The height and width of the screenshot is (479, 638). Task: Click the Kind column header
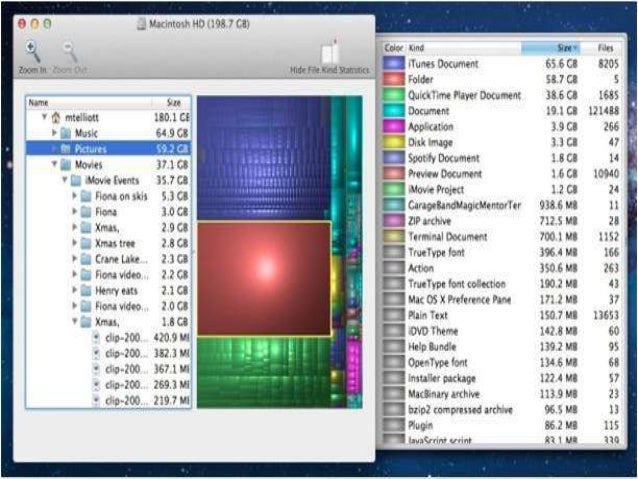click(x=470, y=47)
